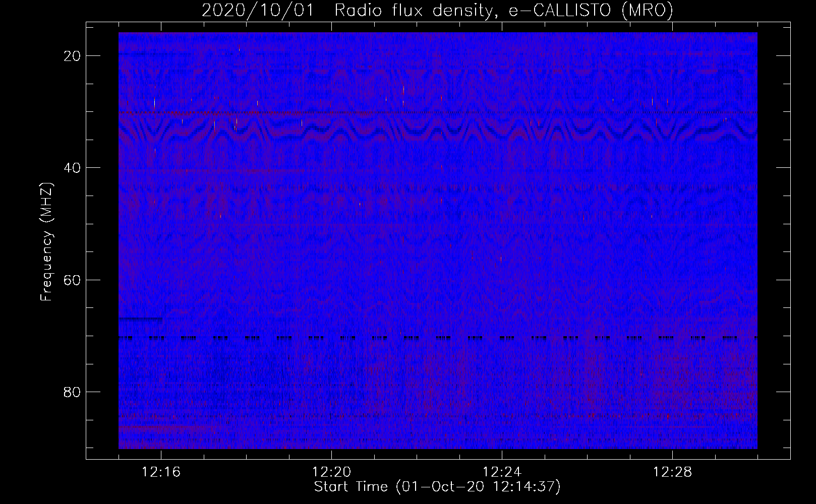Click the 40 frequency tick label
The height and width of the screenshot is (504, 816).
pyautogui.click(x=73, y=168)
